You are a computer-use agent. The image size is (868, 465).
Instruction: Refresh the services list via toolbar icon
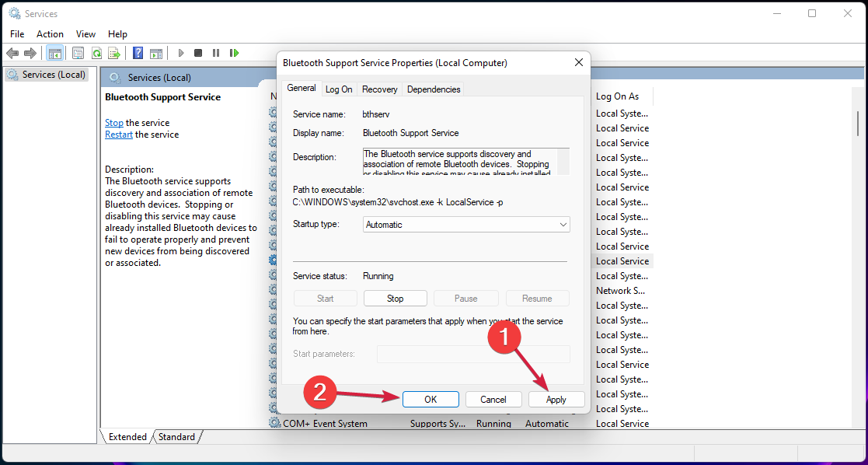pos(96,52)
